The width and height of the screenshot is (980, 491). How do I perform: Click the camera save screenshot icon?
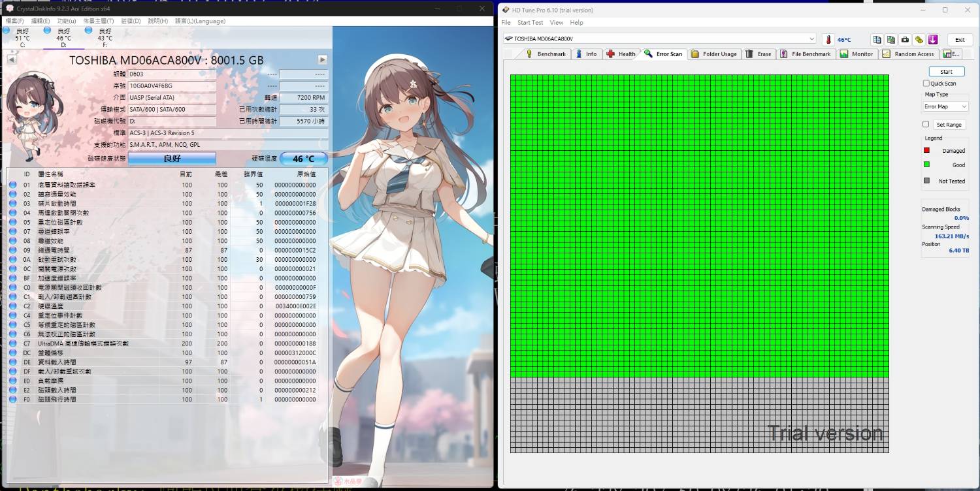(x=905, y=40)
